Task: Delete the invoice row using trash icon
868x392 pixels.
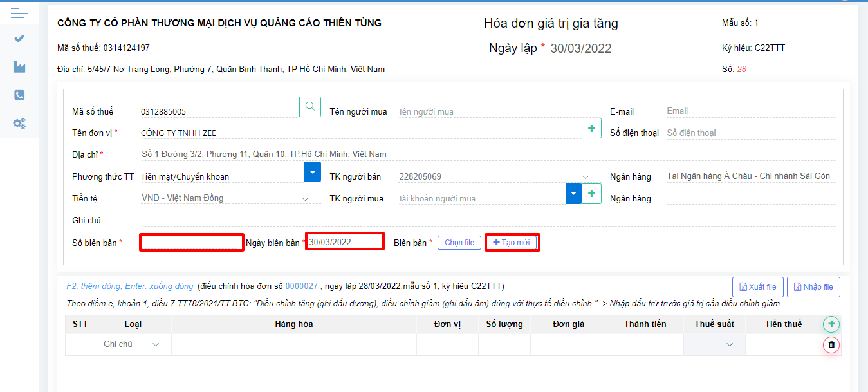Action: (x=831, y=345)
